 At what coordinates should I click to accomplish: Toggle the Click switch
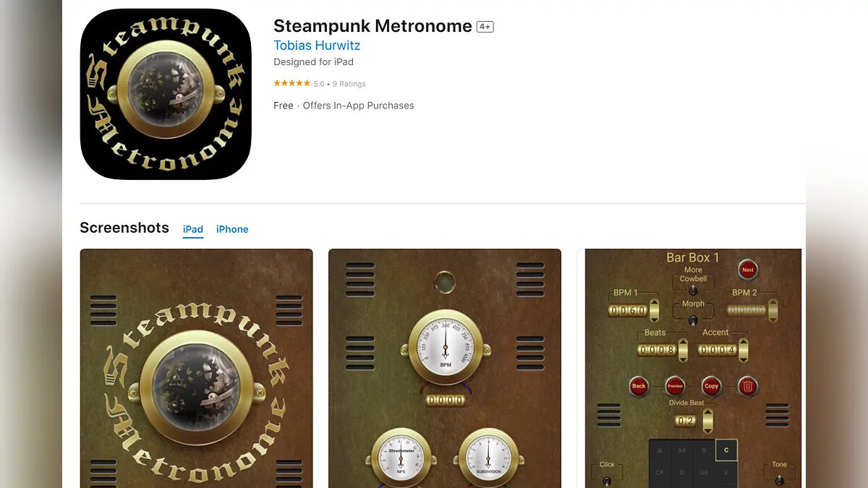pos(607,481)
